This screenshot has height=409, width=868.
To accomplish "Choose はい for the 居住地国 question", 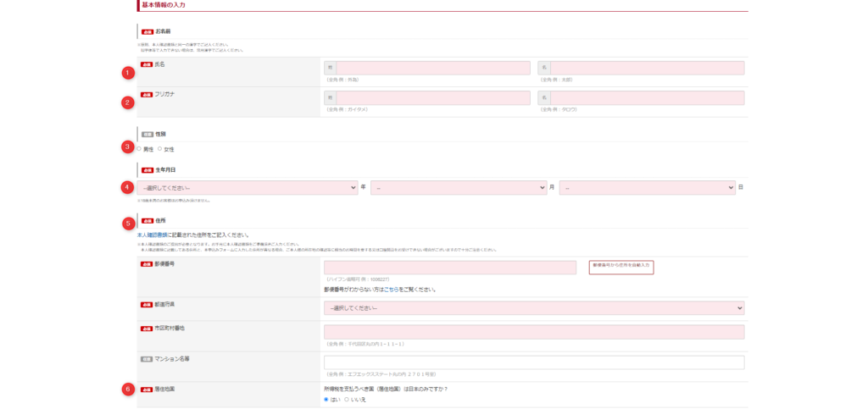I will [326, 399].
